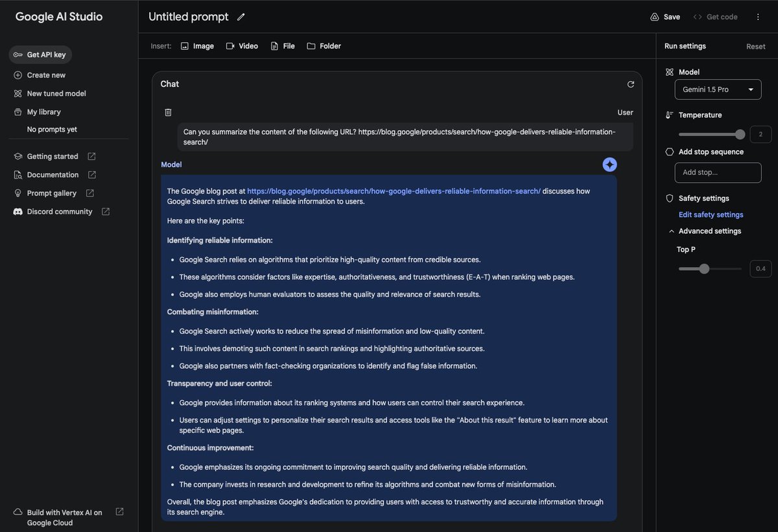Insert an Image
This screenshot has height=532, width=778.
(x=197, y=46)
